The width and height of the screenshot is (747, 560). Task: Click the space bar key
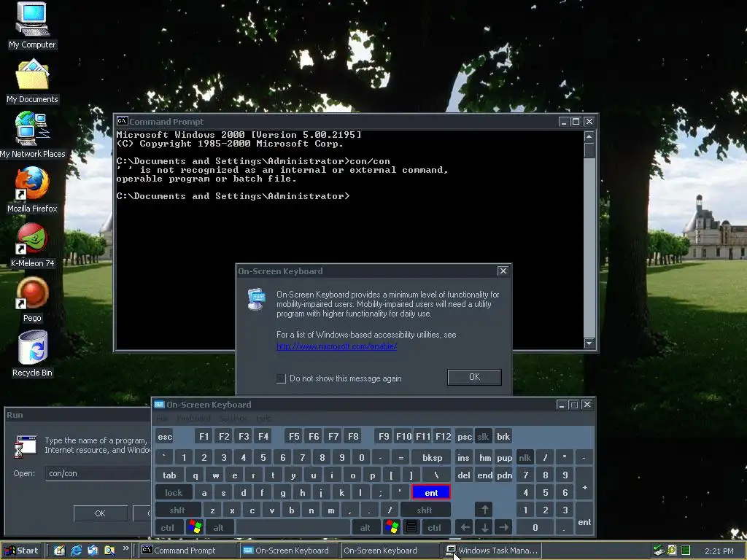293,527
